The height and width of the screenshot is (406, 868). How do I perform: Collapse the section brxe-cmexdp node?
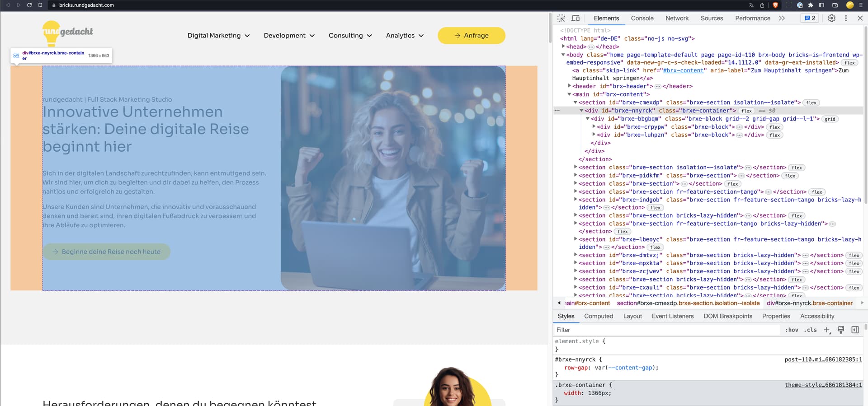[576, 103]
